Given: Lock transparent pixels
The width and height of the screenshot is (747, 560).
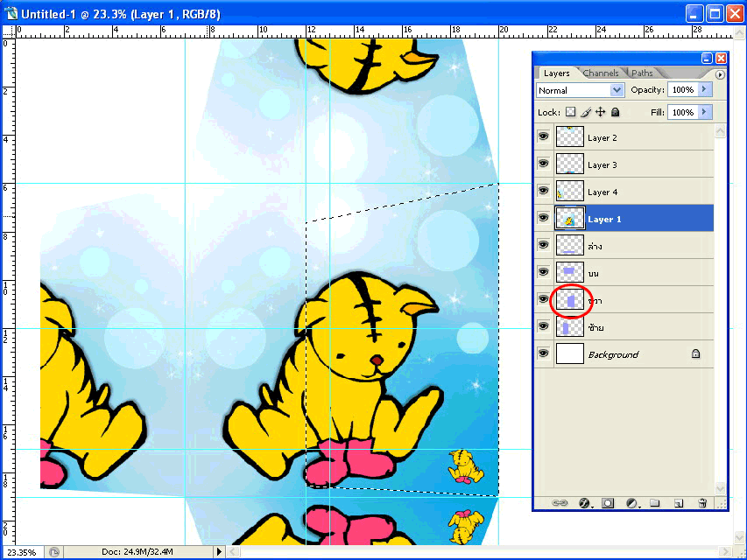Looking at the screenshot, I should click(570, 112).
